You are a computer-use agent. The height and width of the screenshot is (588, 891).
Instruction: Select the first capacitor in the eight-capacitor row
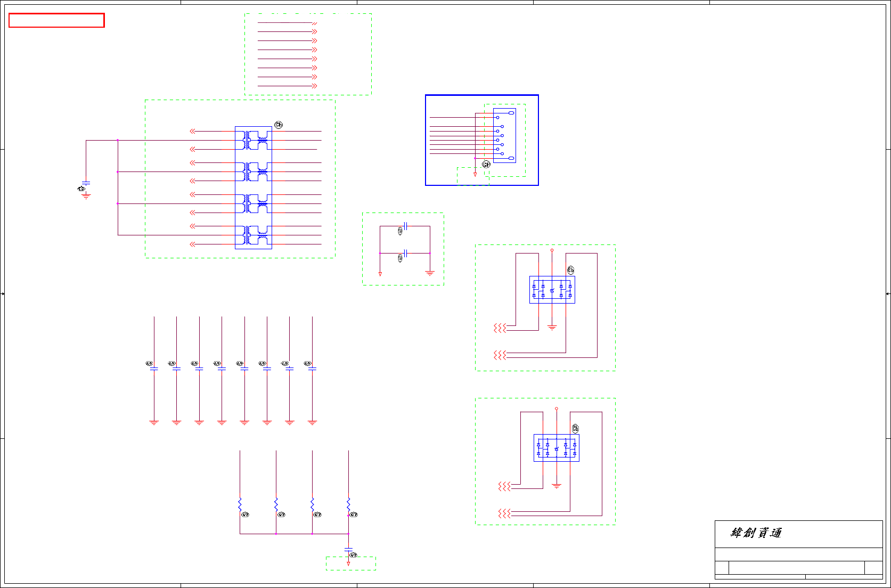tap(154, 369)
